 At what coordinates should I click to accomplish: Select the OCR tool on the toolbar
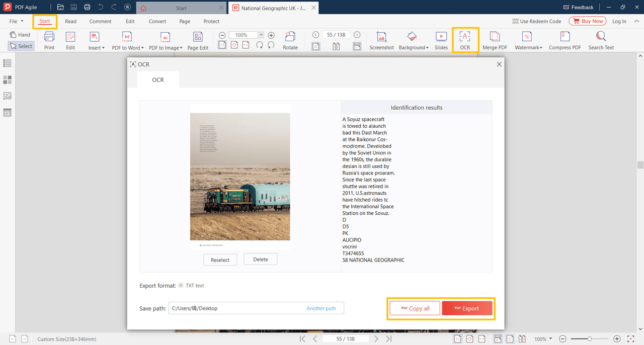(465, 40)
